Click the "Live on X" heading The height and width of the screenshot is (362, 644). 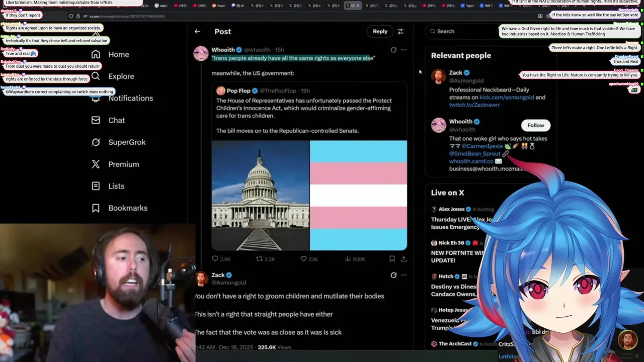pyautogui.click(x=447, y=193)
